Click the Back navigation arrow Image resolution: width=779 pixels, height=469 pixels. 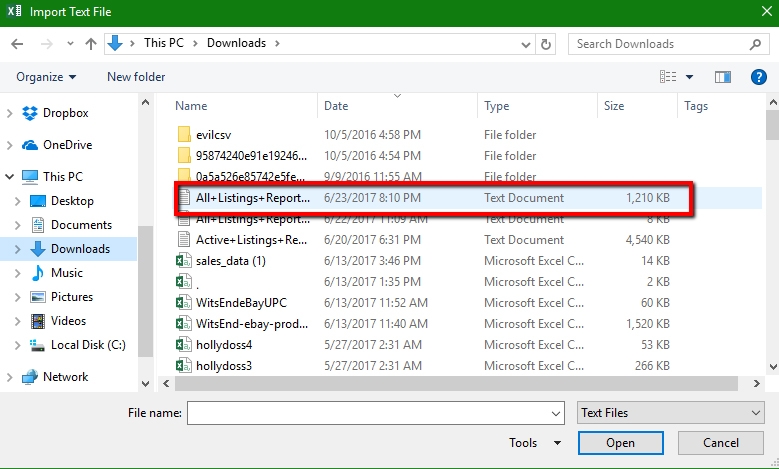[x=18, y=44]
